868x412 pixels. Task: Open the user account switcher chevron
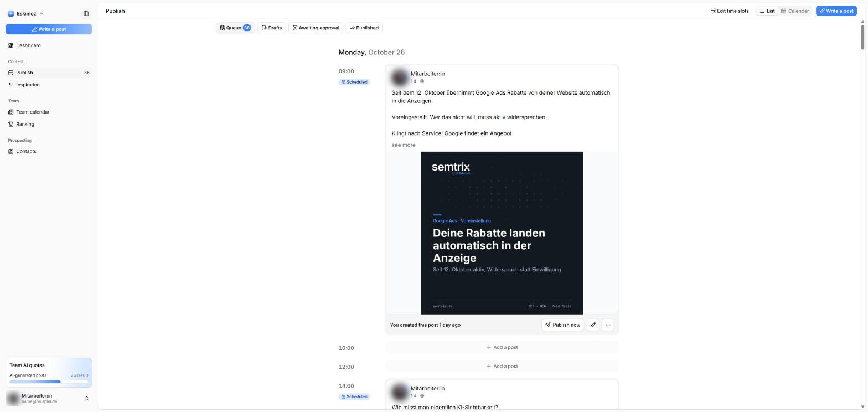[86, 398]
